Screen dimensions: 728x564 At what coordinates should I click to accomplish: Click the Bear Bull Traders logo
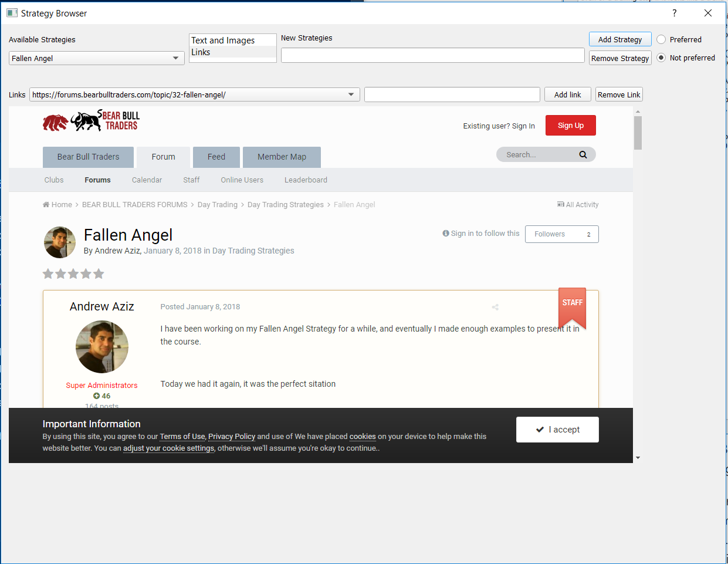(x=91, y=120)
